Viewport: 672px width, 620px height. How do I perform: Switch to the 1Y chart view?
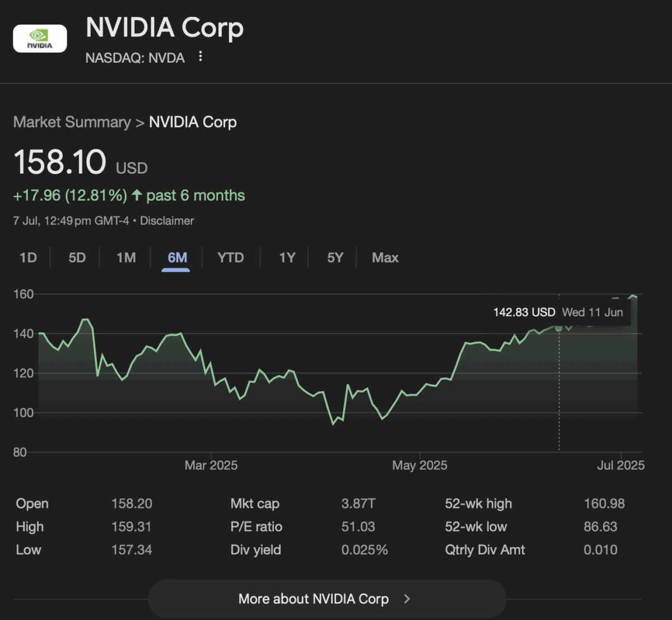(287, 258)
